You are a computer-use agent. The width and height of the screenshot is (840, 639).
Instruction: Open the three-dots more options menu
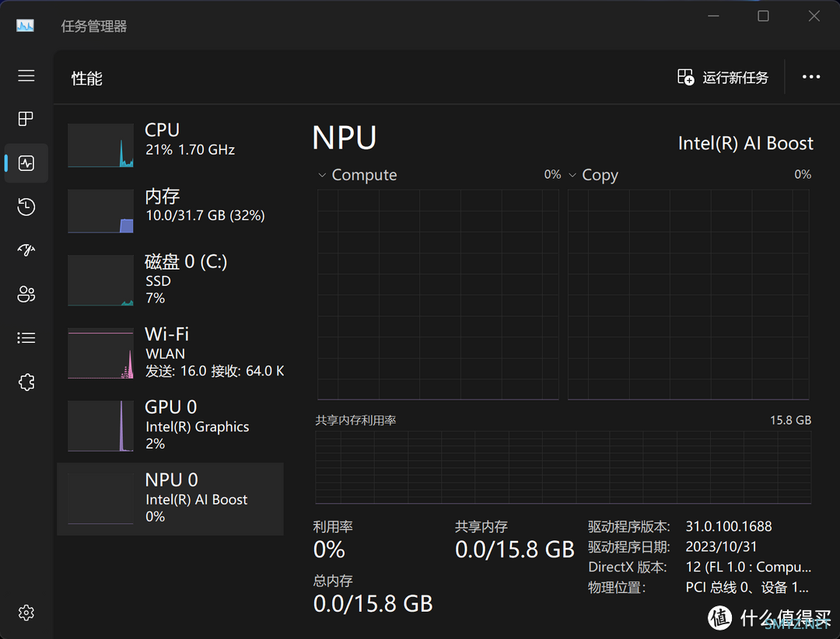811,77
